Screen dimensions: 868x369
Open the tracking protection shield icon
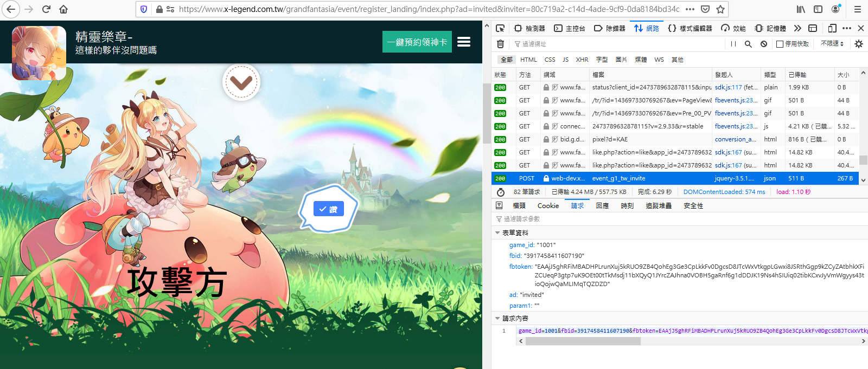pos(144,9)
